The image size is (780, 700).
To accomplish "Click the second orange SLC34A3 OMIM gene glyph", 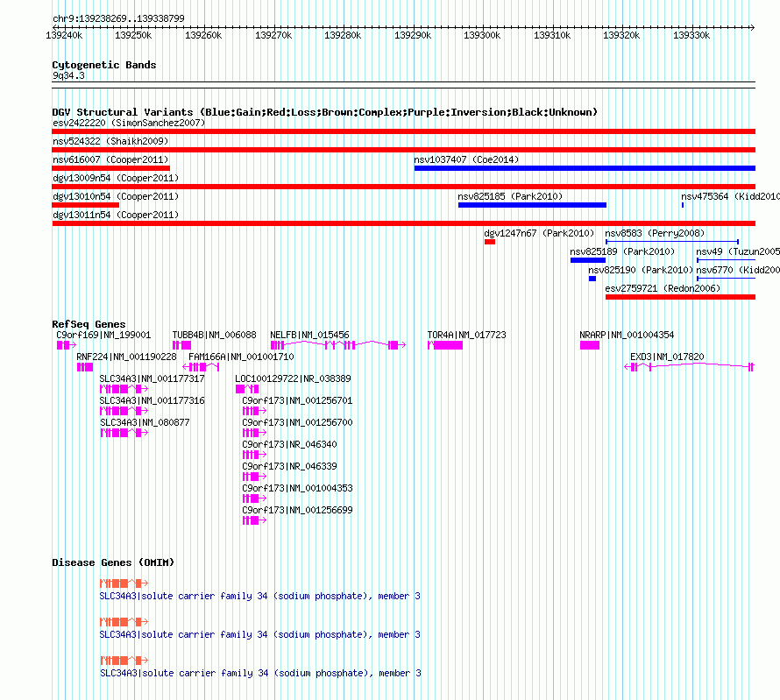I will [x=124, y=621].
